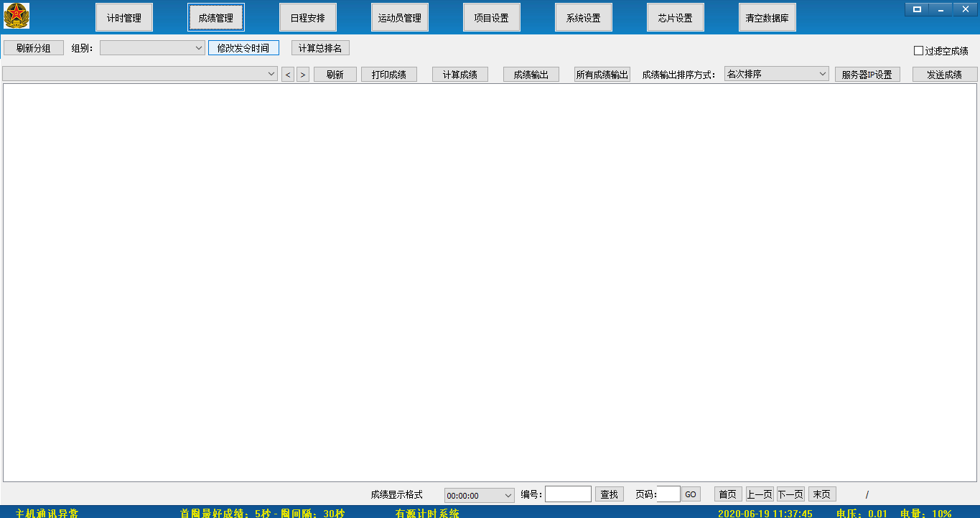980x518 pixels.
Task: Click the 刷新分组 button
Action: [34, 48]
